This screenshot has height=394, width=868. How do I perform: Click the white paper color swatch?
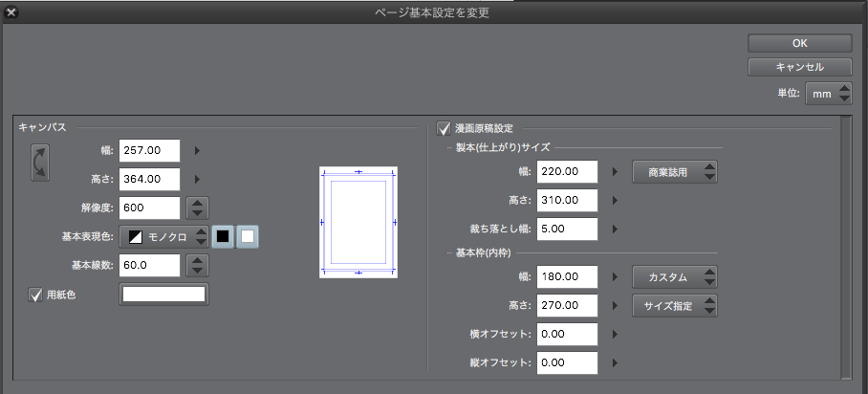tap(163, 295)
